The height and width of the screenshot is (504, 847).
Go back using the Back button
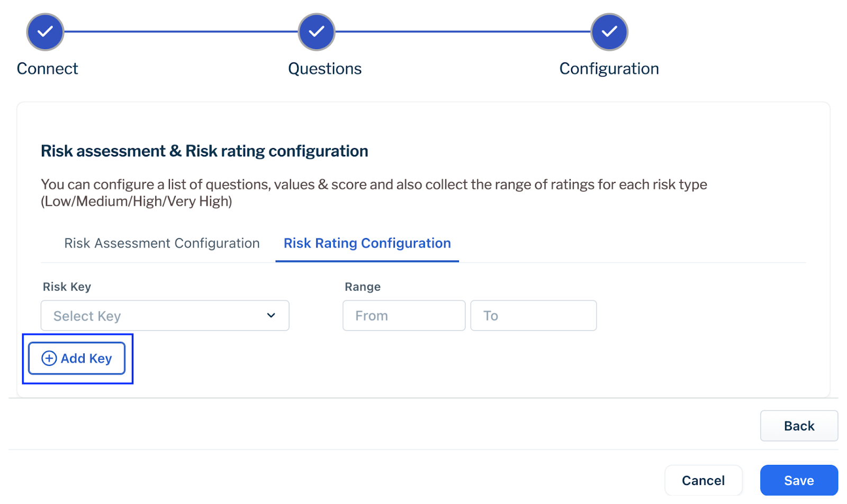[x=798, y=426]
